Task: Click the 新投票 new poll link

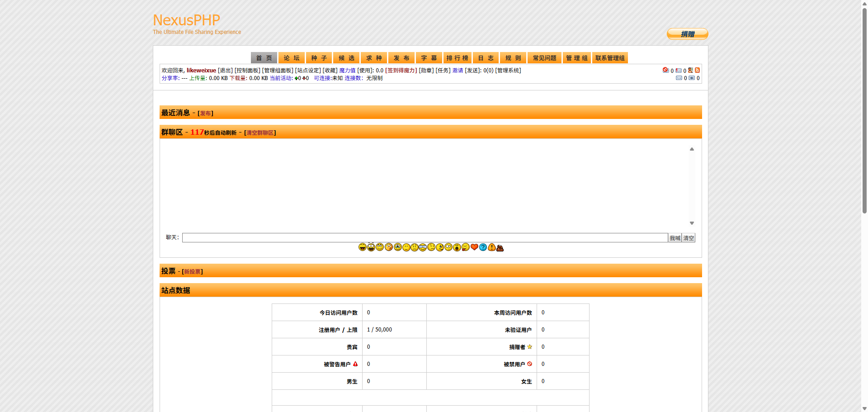Action: pos(192,272)
